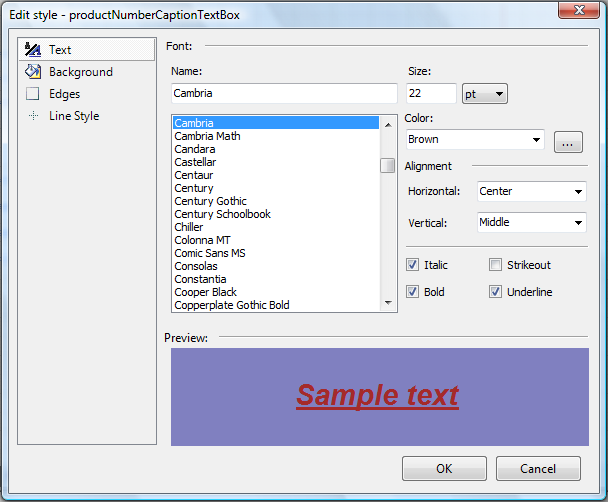Uncheck the Italic checkbox
This screenshot has width=608, height=502.
coord(412,265)
